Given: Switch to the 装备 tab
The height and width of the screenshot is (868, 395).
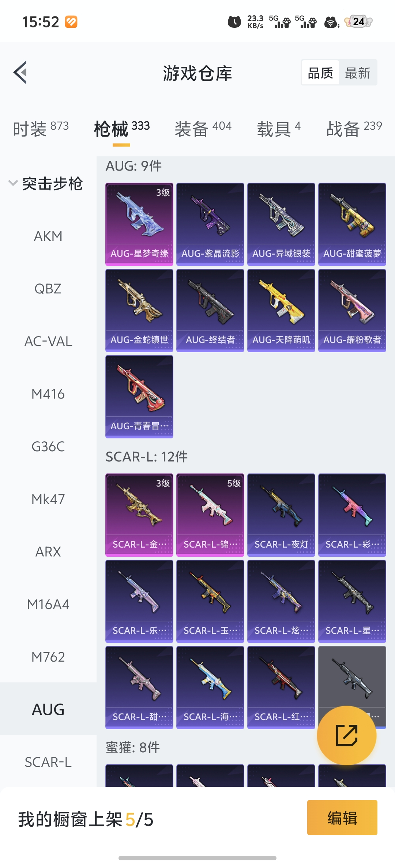Looking at the screenshot, I should [x=203, y=129].
